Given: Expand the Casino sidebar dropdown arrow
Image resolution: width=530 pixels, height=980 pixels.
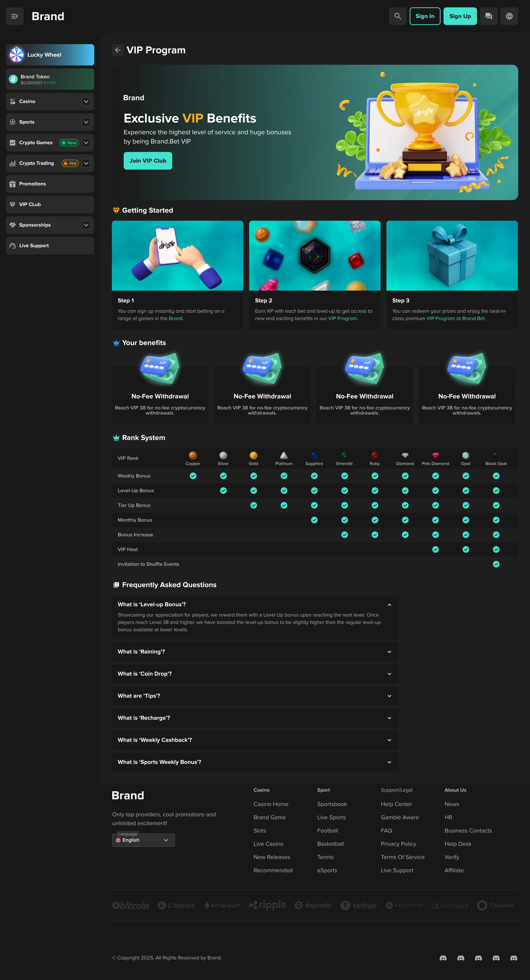Looking at the screenshot, I should pos(86,102).
